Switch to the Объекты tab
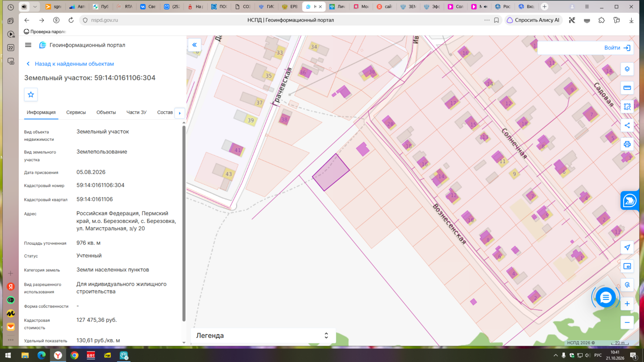Screen dimensions: 644x362 coord(106,113)
